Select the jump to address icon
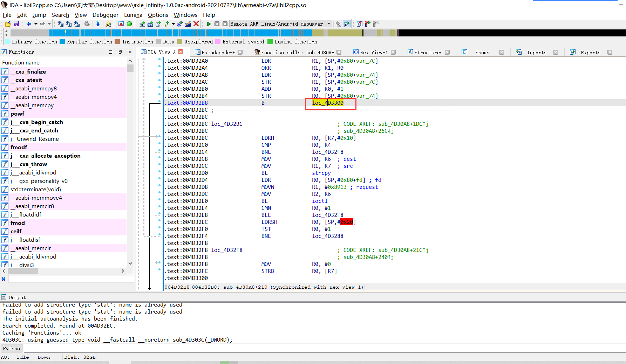The height and width of the screenshot is (364, 626). pyautogui.click(x=97, y=23)
